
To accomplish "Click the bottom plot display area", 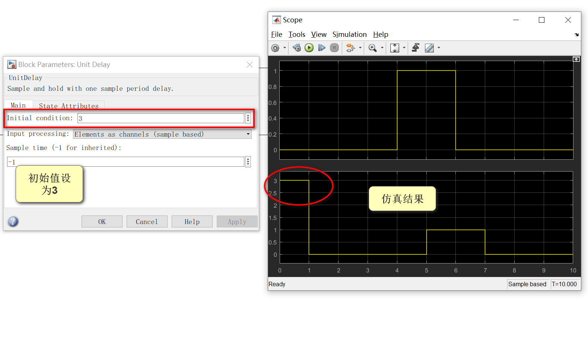I will pos(426,217).
